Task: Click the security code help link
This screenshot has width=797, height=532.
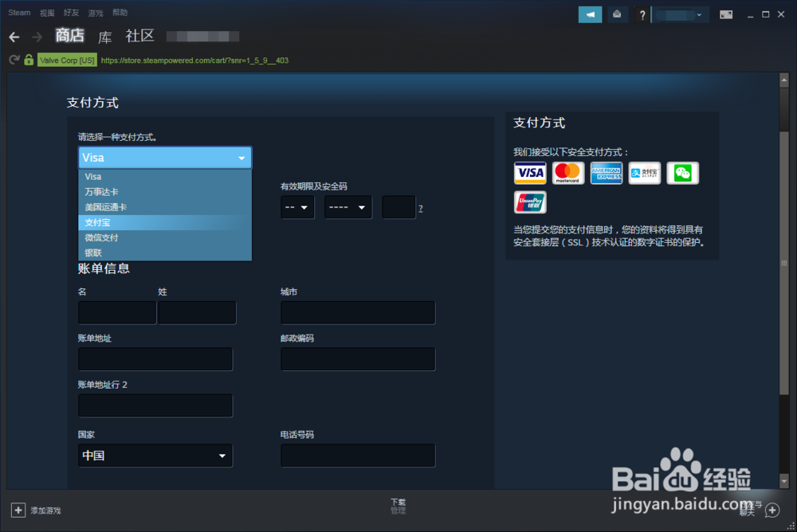Action: tap(420, 209)
